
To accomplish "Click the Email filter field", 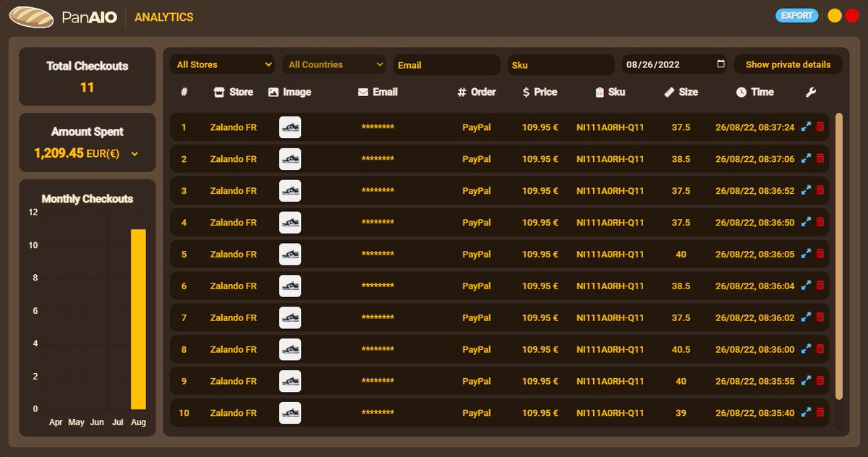I will pyautogui.click(x=447, y=65).
